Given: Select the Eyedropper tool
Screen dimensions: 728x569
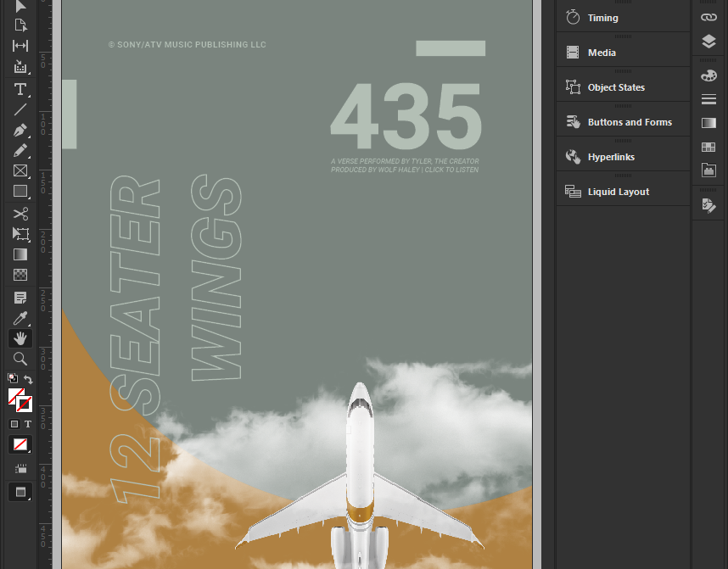Looking at the screenshot, I should click(x=20, y=318).
